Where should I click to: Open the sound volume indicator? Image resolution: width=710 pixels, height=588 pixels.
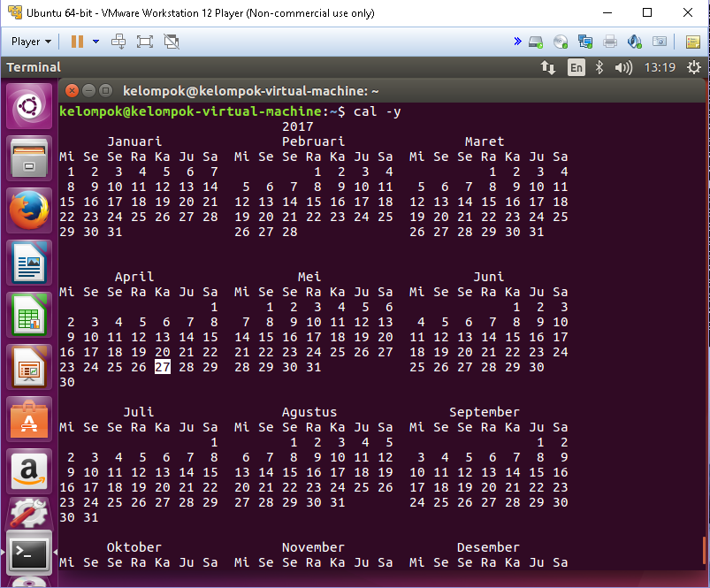623,68
